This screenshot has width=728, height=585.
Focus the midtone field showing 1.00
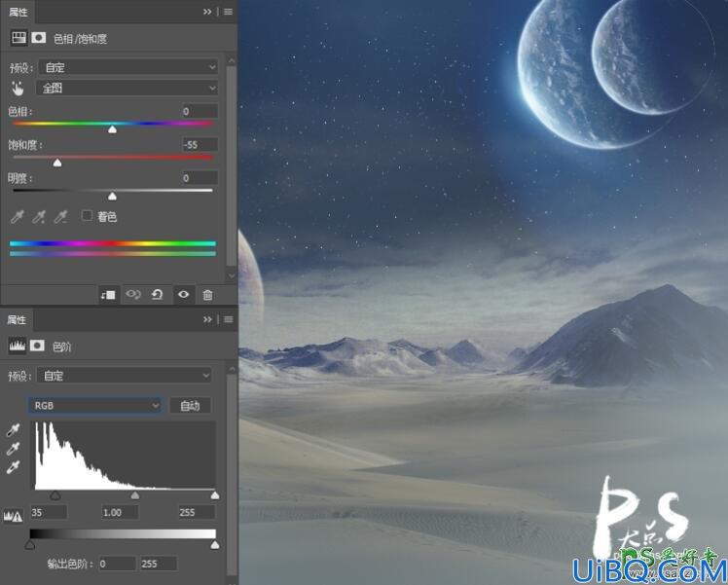(121, 513)
